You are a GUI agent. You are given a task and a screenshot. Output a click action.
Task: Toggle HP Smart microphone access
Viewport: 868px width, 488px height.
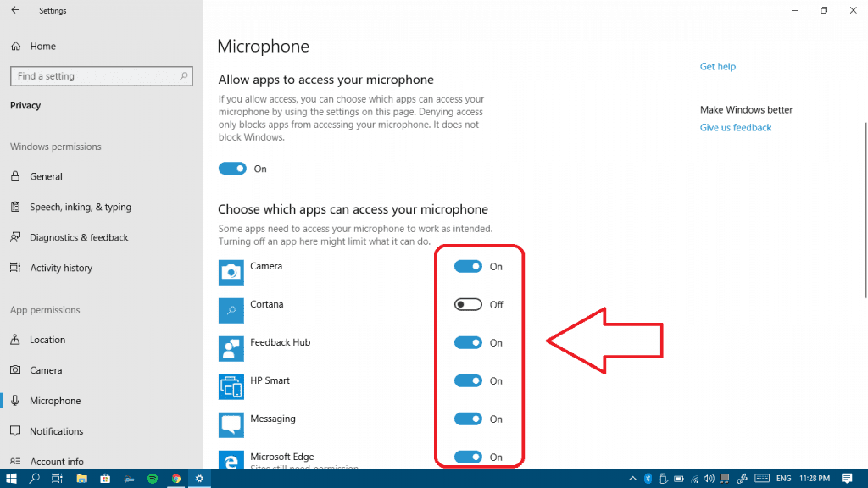click(468, 381)
